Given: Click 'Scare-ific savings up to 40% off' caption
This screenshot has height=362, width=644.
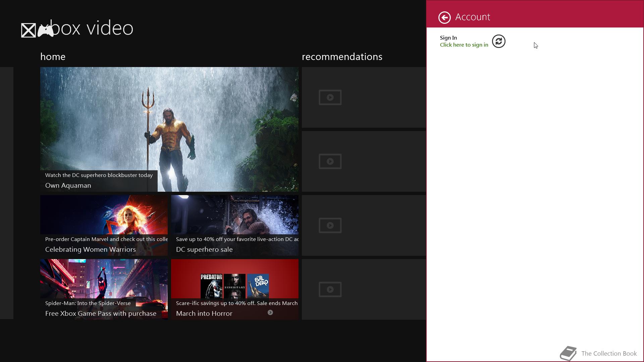Looking at the screenshot, I should pos(237,303).
